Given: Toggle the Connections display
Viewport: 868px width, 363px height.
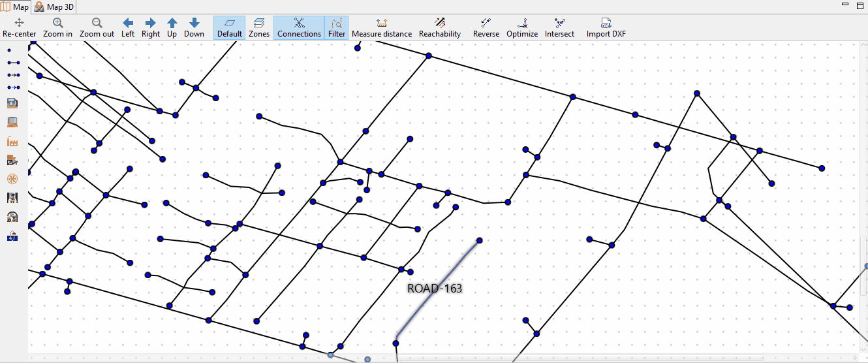Looking at the screenshot, I should 299,28.
